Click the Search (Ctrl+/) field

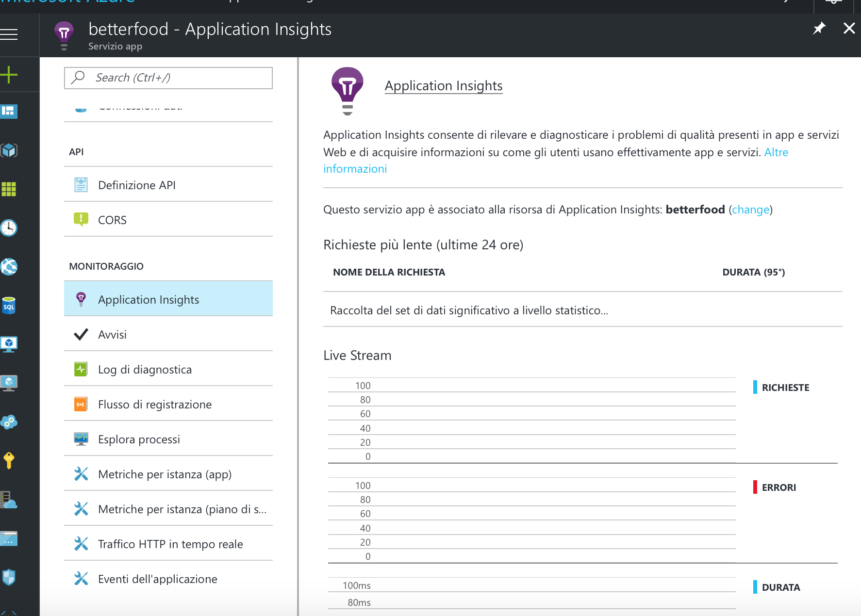(x=168, y=78)
